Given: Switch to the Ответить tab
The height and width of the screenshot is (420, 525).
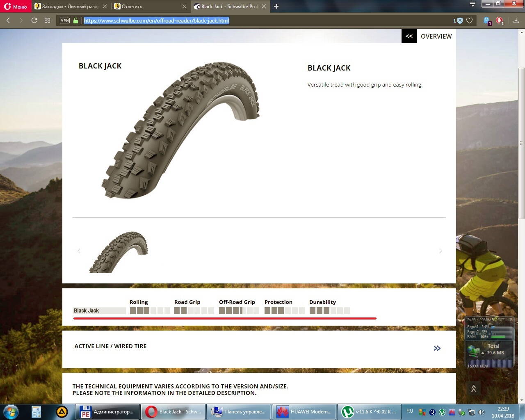Looking at the screenshot, I should 148,7.
